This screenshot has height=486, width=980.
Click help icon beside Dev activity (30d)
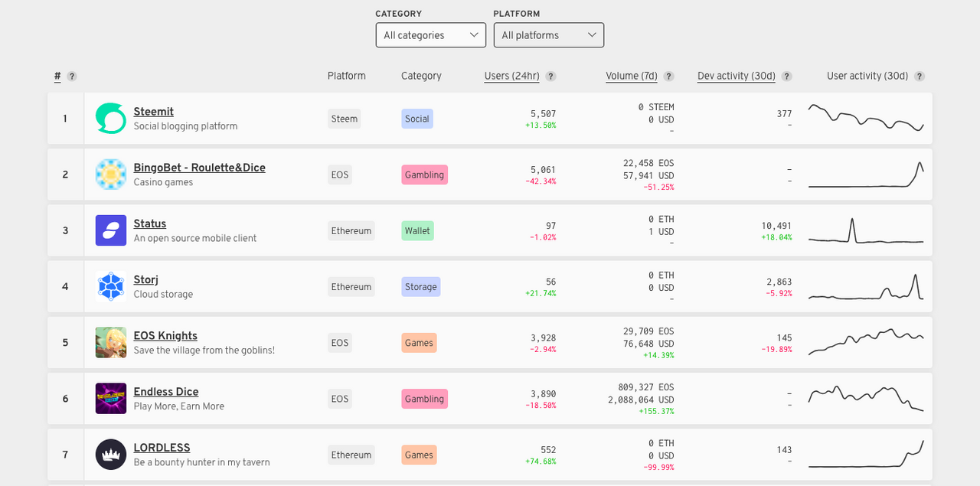[x=786, y=77]
